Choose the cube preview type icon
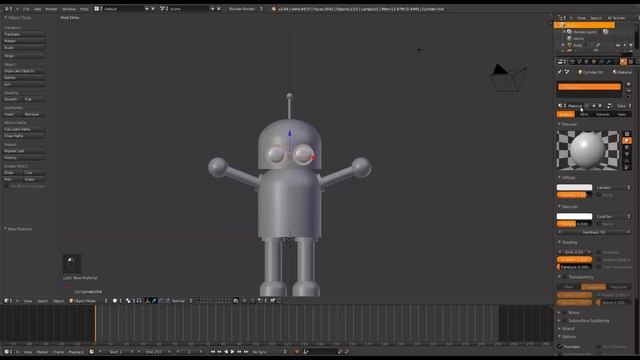 click(627, 147)
